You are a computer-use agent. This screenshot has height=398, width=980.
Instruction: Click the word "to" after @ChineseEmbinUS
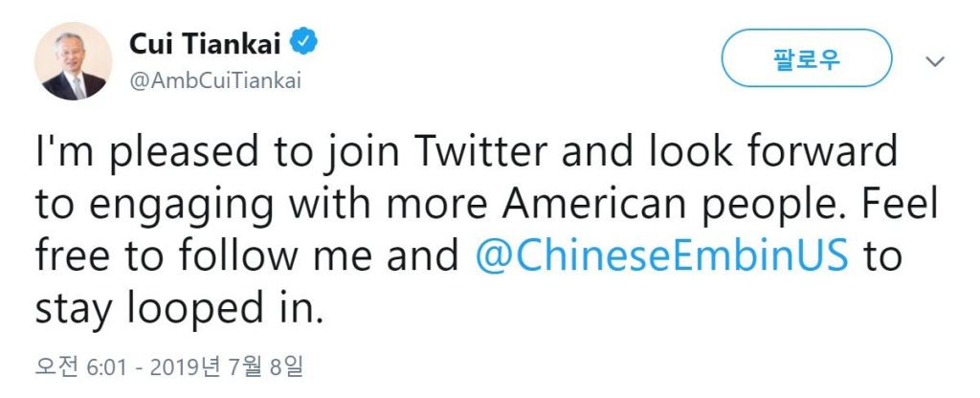point(883,256)
